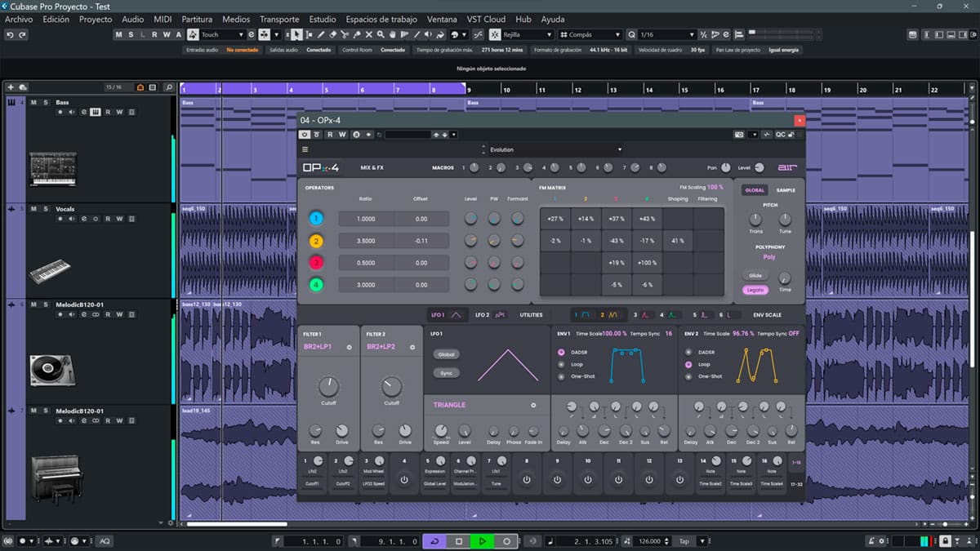This screenshot has width=980, height=551.
Task: Adjust the Filter 1 Cutoff knob
Action: pos(328,386)
